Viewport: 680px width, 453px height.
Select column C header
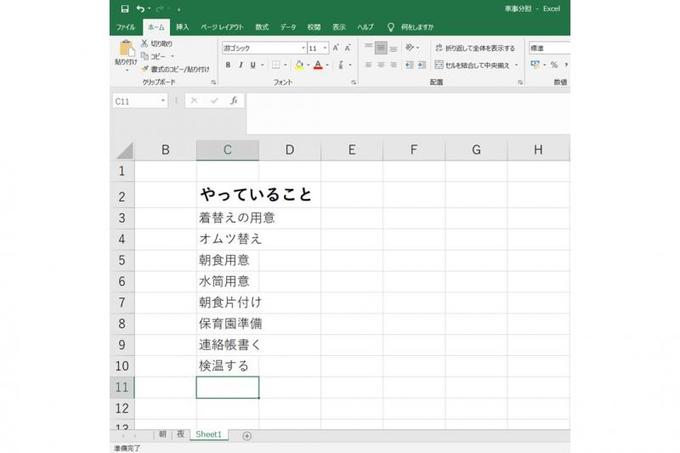(227, 150)
